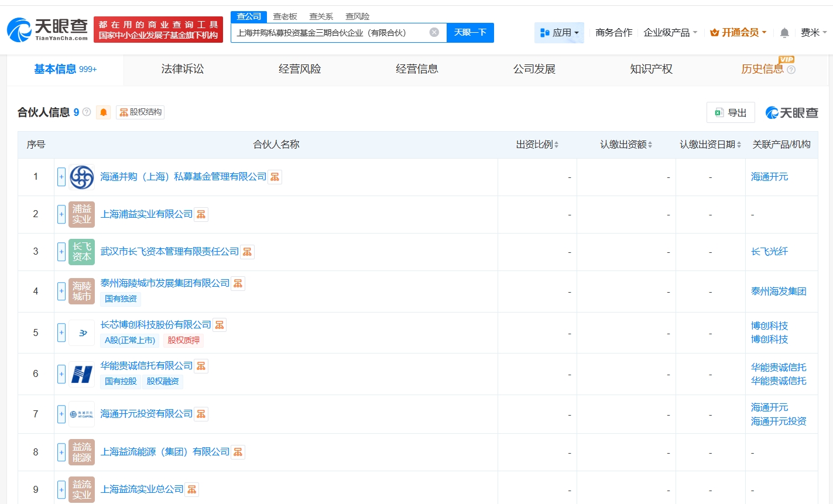Switch to the 法律诉讼 tab
This screenshot has height=504, width=833.
(183, 69)
